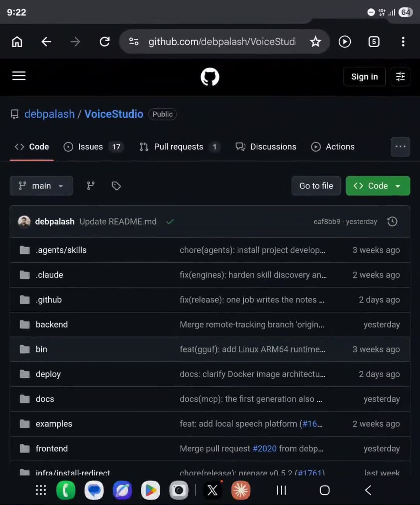
Task: Open commit eaf8bb9 link
Action: (327, 222)
